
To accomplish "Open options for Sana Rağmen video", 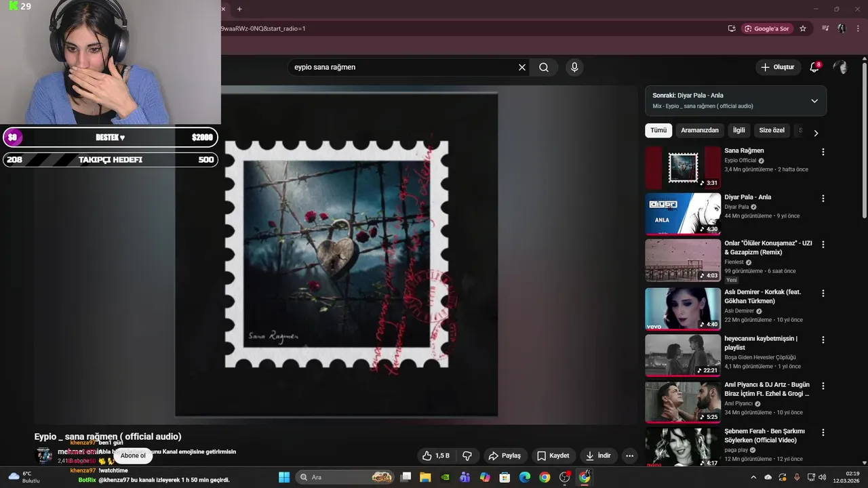I will pyautogui.click(x=823, y=152).
